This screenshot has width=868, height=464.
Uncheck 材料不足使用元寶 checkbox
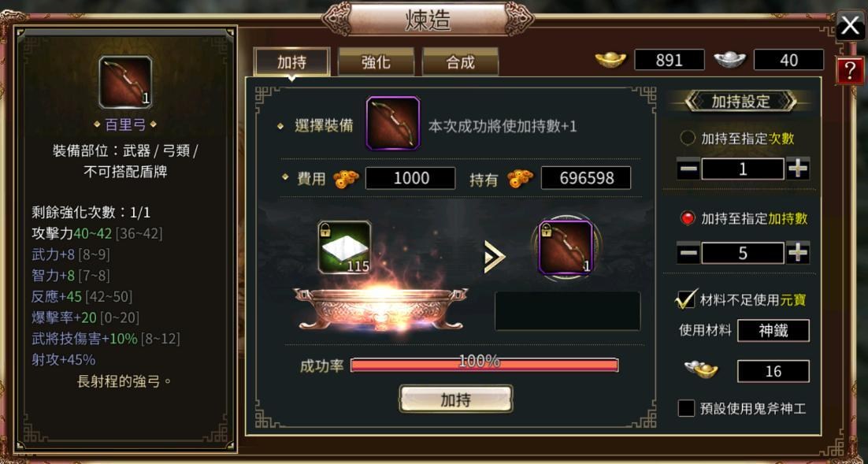[686, 299]
